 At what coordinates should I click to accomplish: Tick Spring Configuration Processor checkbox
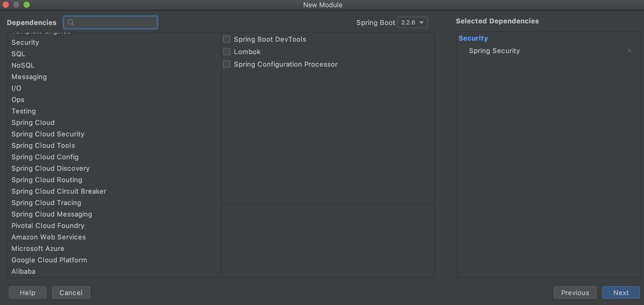(227, 64)
